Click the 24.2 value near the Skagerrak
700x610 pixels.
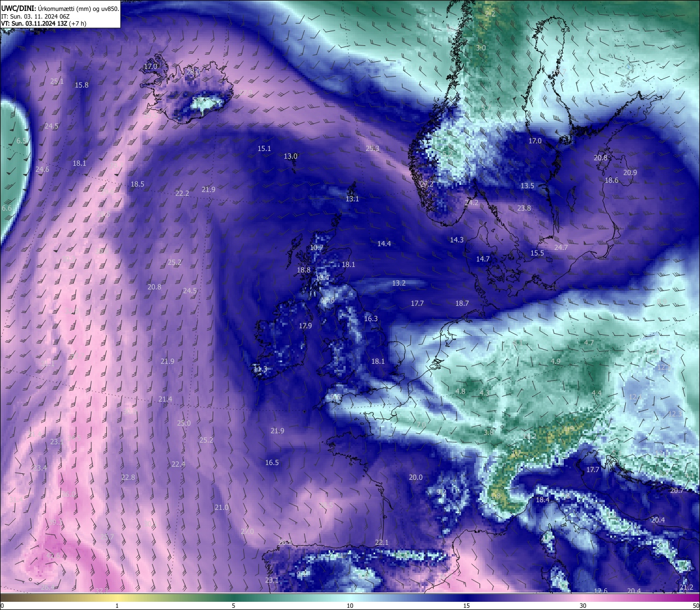click(471, 203)
